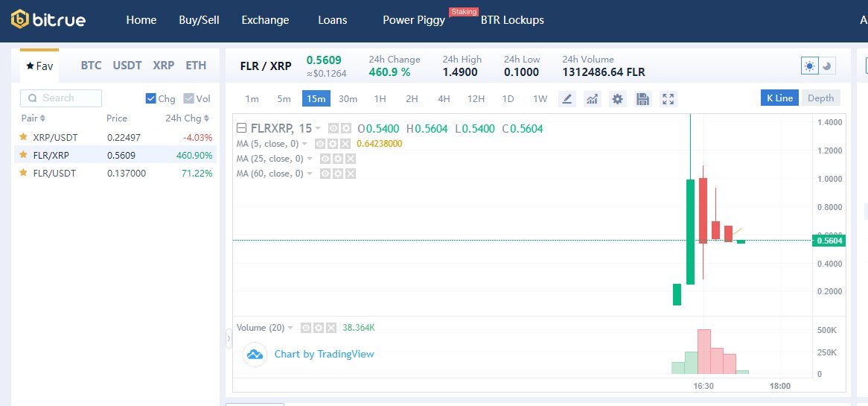Select the XRP/USDT pair row
868x406 pixels.
115,137
